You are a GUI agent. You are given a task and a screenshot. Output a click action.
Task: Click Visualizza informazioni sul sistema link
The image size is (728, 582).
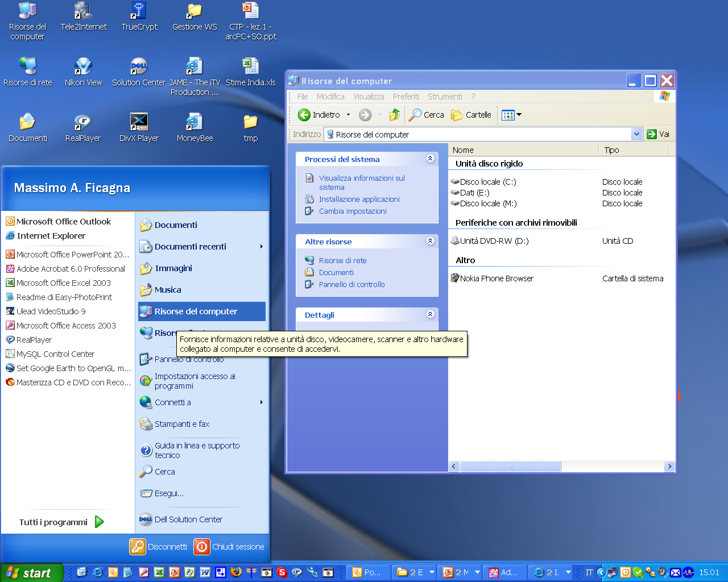362,182
